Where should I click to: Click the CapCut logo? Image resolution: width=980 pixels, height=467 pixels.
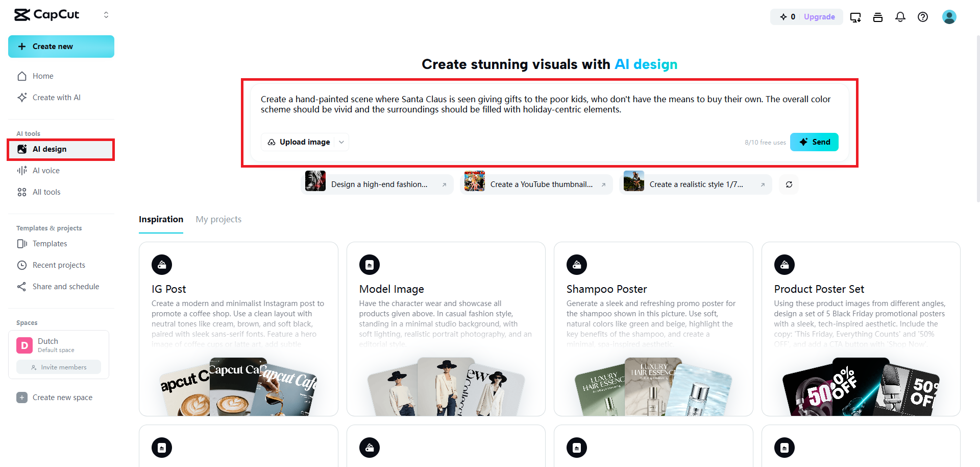tap(47, 15)
